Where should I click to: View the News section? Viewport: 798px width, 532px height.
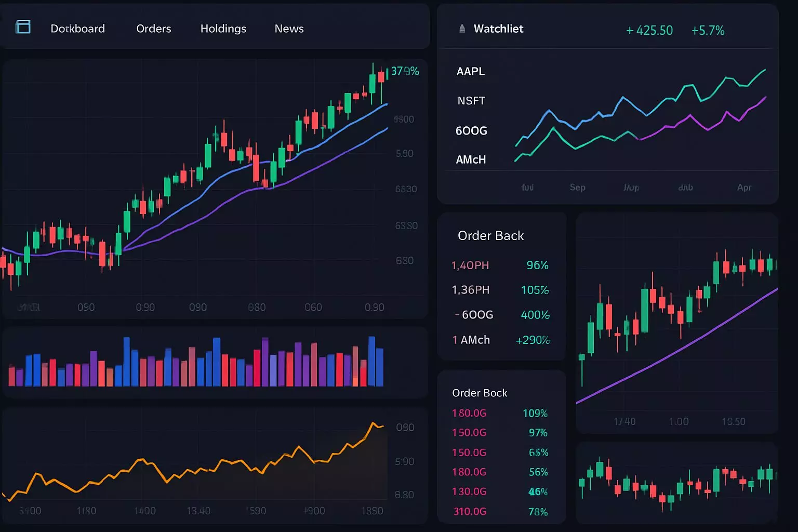(x=289, y=29)
